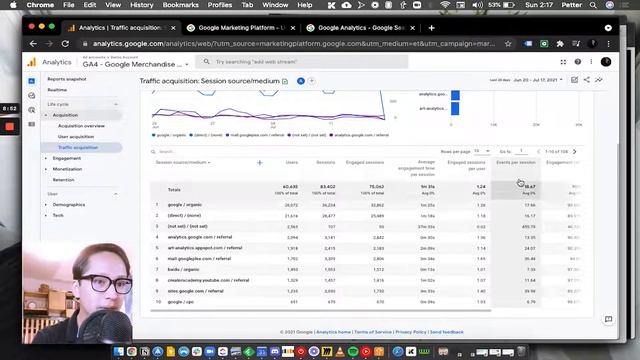
Task: Click the Go to page number field
Action: tap(521, 151)
